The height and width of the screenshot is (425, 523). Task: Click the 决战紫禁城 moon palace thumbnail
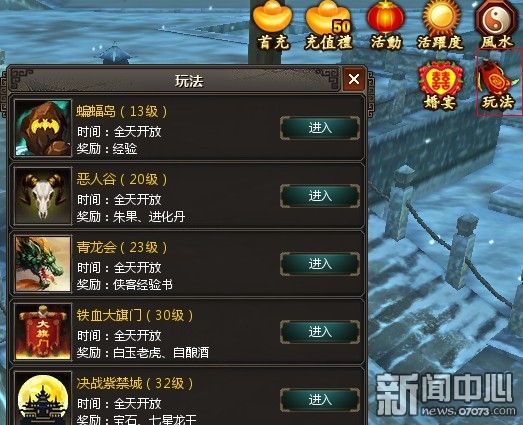coord(43,398)
